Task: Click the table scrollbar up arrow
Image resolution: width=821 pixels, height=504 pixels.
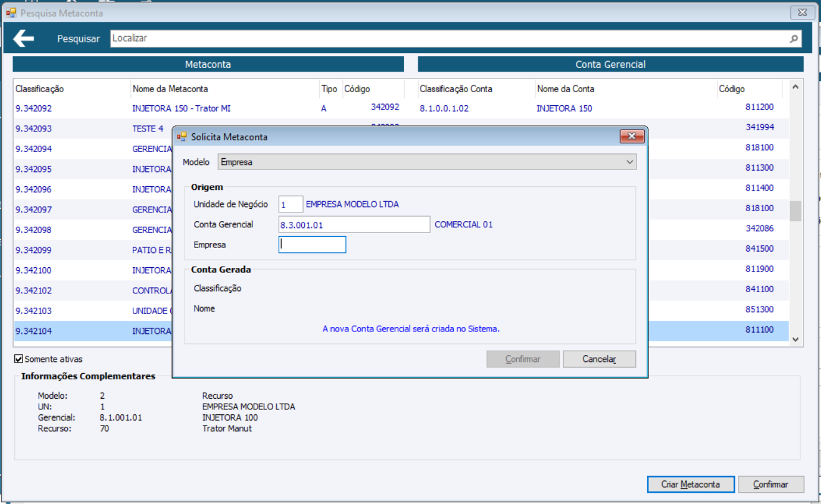Action: [x=795, y=88]
